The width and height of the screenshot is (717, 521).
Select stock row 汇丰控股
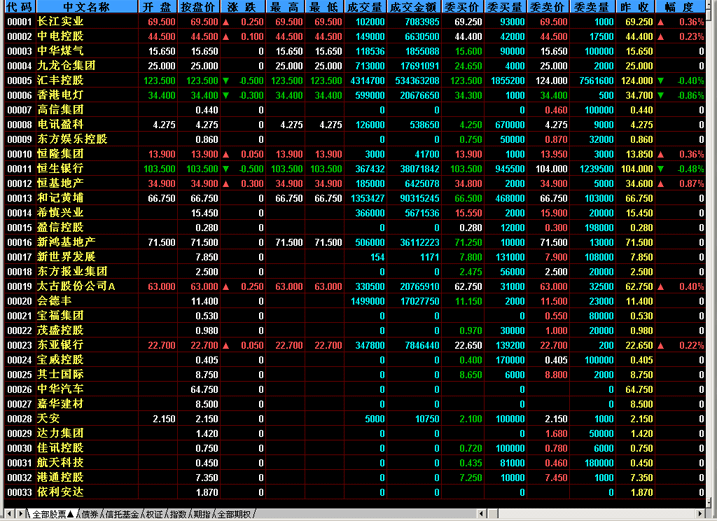(x=355, y=81)
